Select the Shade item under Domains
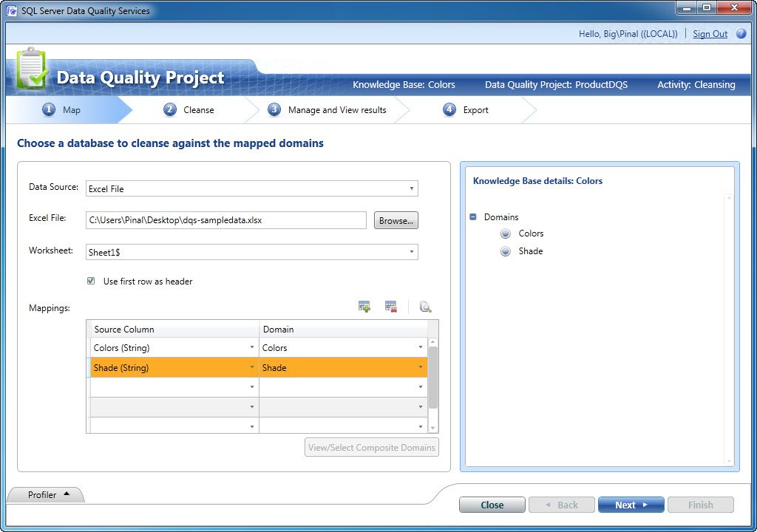The height and width of the screenshot is (532, 757). tap(531, 251)
